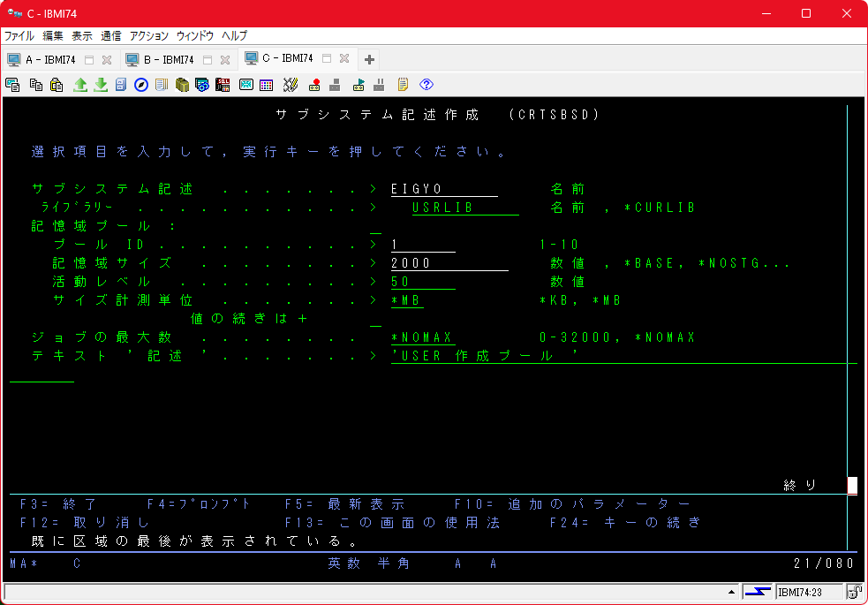This screenshot has height=605, width=868.
Task: Click the green upload (send file) icon
Action: (80, 85)
